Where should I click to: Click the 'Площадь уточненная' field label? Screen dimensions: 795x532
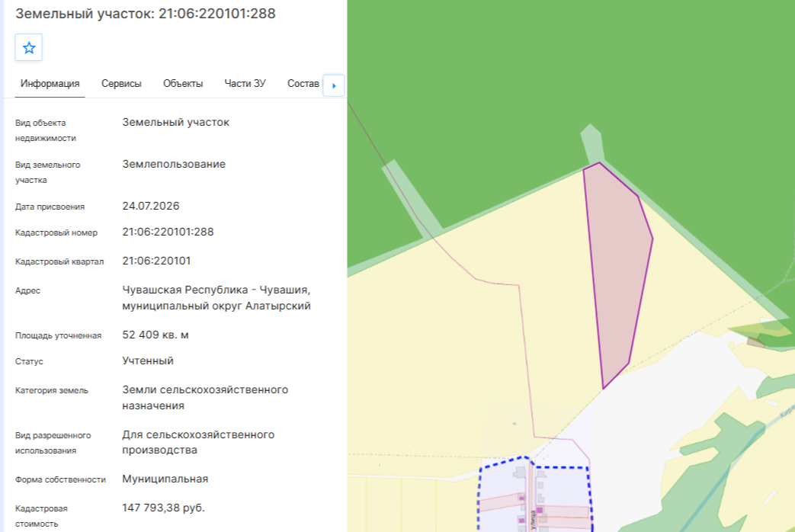58,335
